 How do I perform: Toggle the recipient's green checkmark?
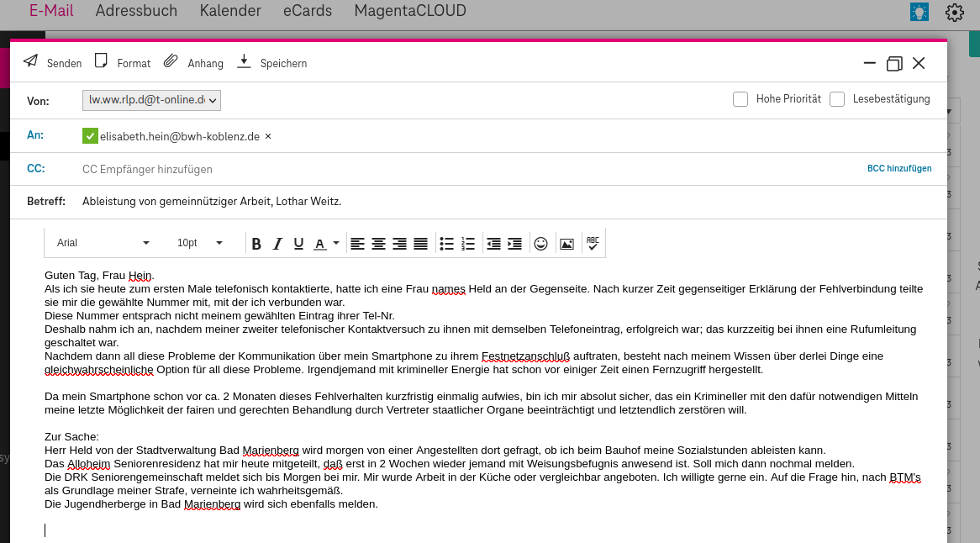[x=88, y=135]
